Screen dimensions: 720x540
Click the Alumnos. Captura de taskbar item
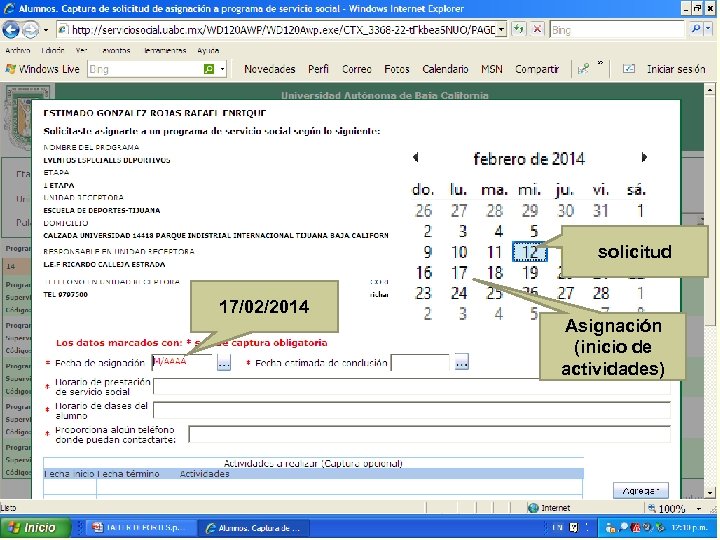click(x=255, y=528)
